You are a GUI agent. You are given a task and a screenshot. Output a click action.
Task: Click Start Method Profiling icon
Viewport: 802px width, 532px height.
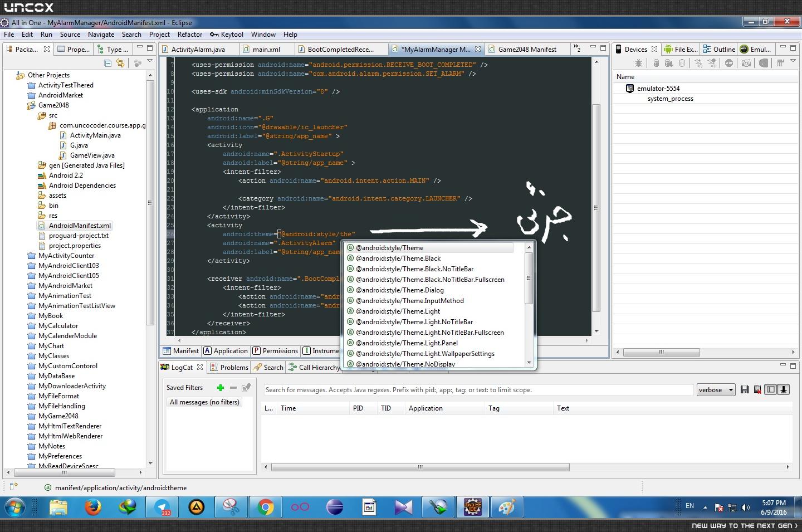(712, 63)
